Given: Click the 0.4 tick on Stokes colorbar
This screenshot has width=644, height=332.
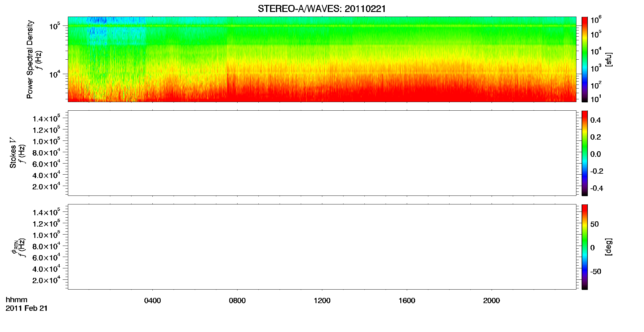Looking at the screenshot, I should (595, 120).
